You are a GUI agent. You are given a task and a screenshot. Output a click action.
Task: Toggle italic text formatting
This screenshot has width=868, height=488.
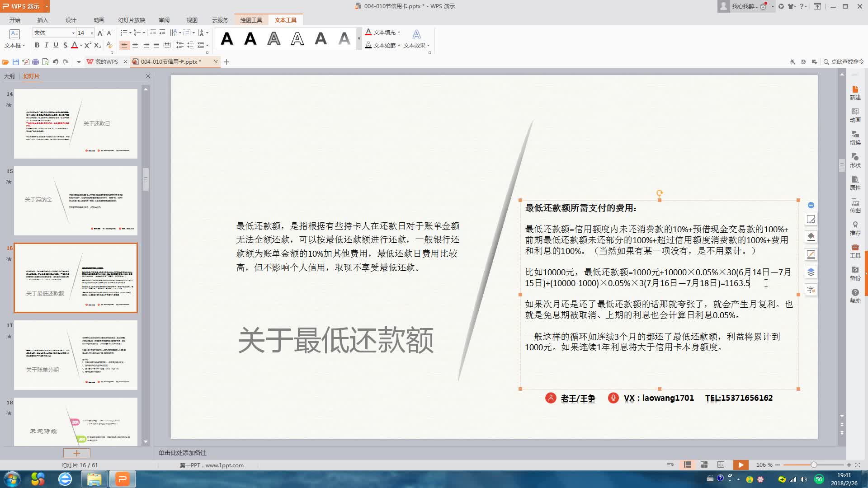coord(46,45)
